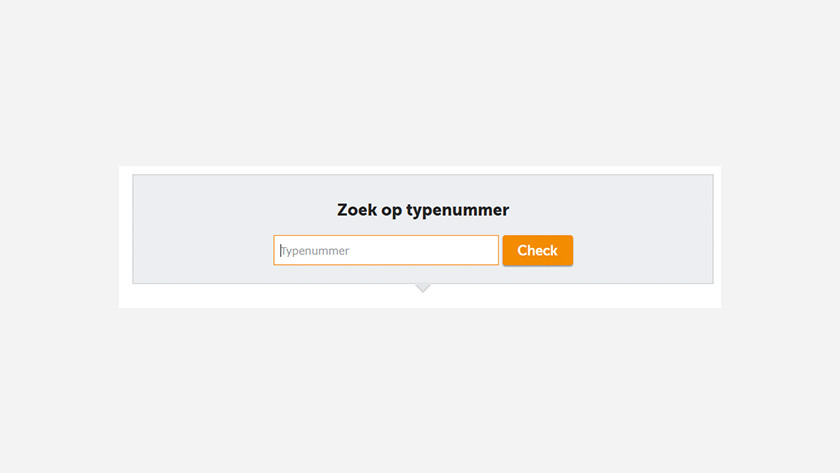Viewport: 840px width, 473px height.
Task: Submit the type number search with Check
Action: coord(537,250)
